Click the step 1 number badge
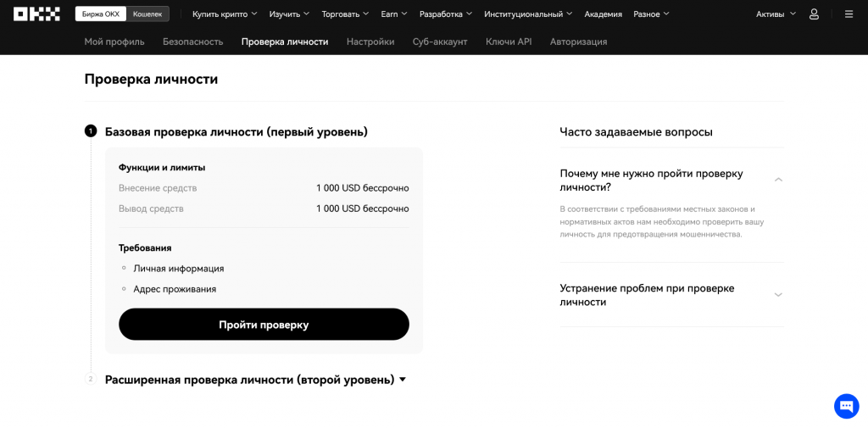 91,131
